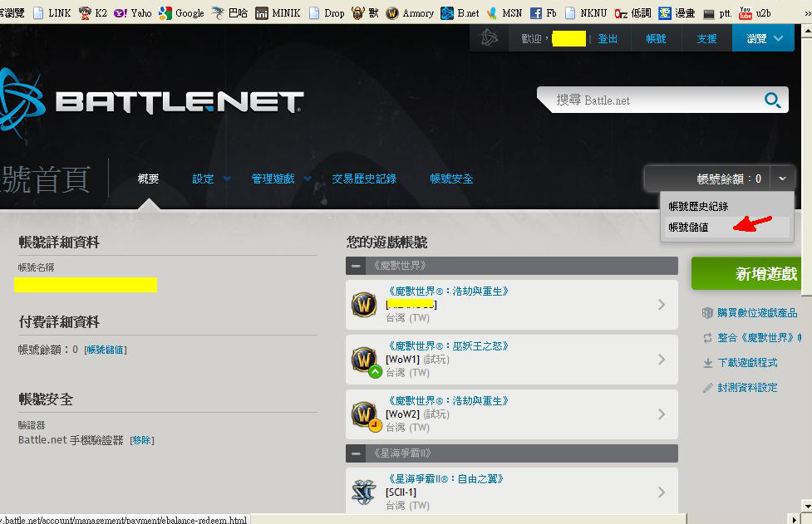Collapse the 《星海爭霸II》 game section
Screen dimensions: 812x524
coord(356,453)
